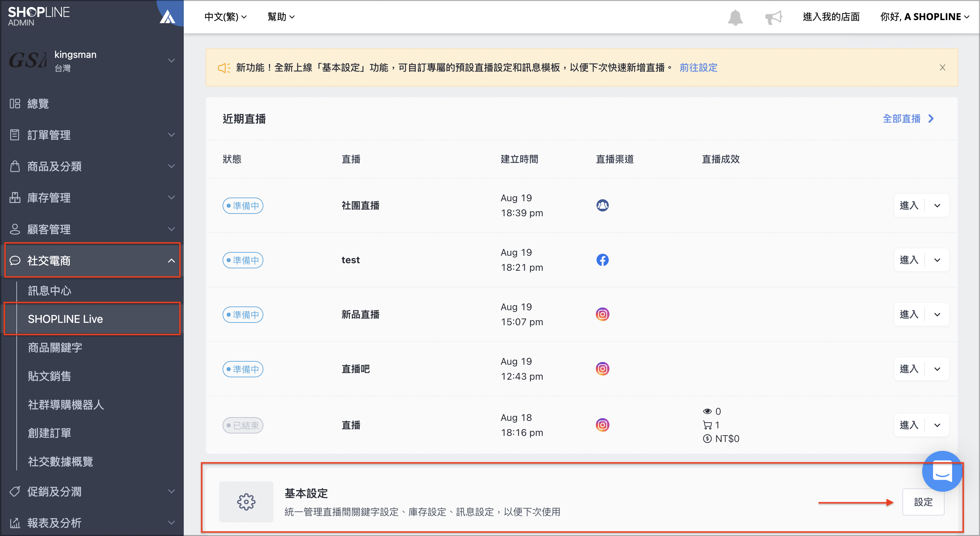The image size is (980, 536).
Task: Click the SHOPLINE Admin logo
Action: point(38,16)
